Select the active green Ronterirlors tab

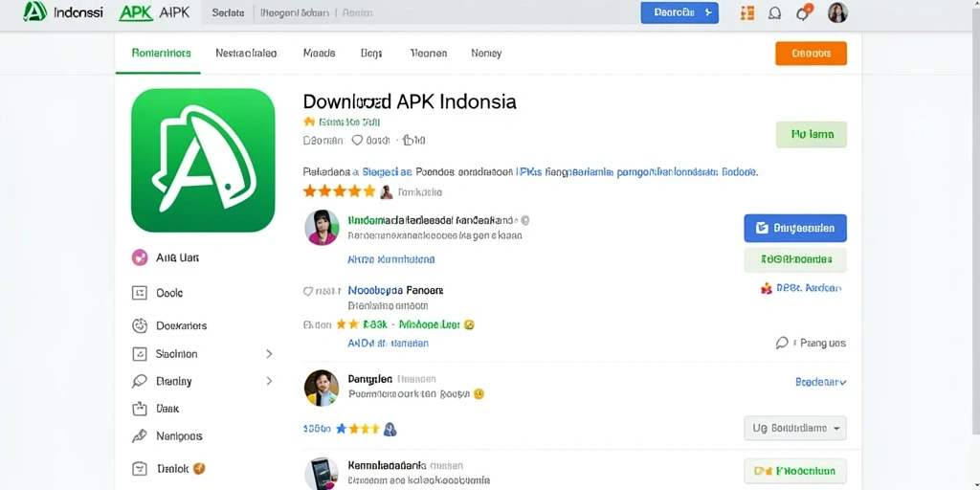point(161,54)
